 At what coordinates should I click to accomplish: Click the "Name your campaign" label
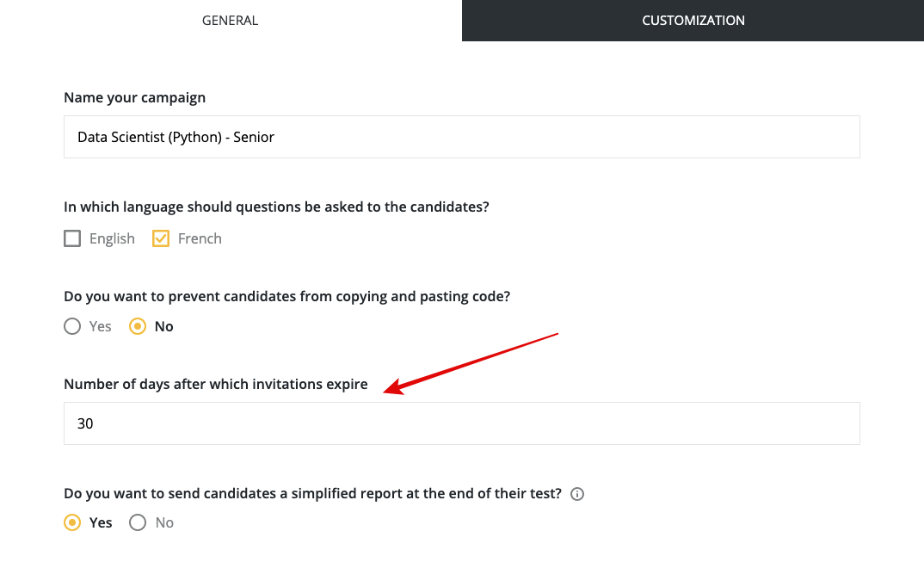coord(134,97)
